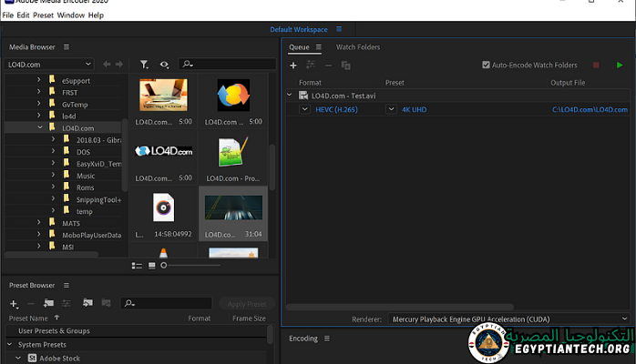Viewport: 636px width, 364px height.
Task: Create a new preset with the plus icon
Action: (x=14, y=303)
